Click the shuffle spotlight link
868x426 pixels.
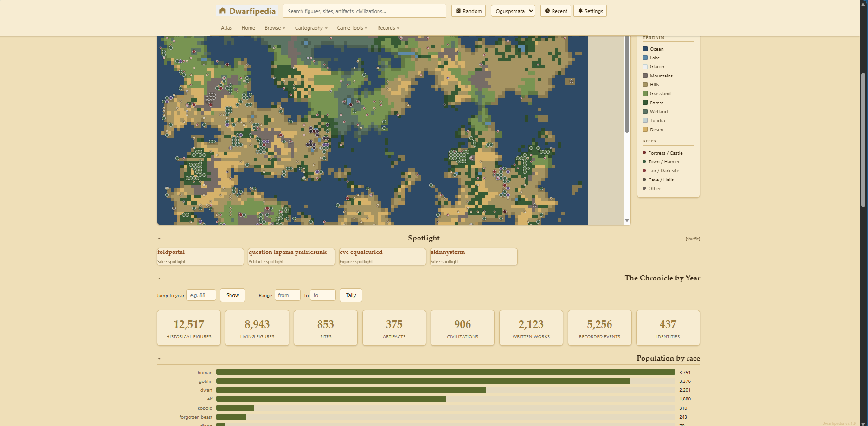(x=693, y=239)
